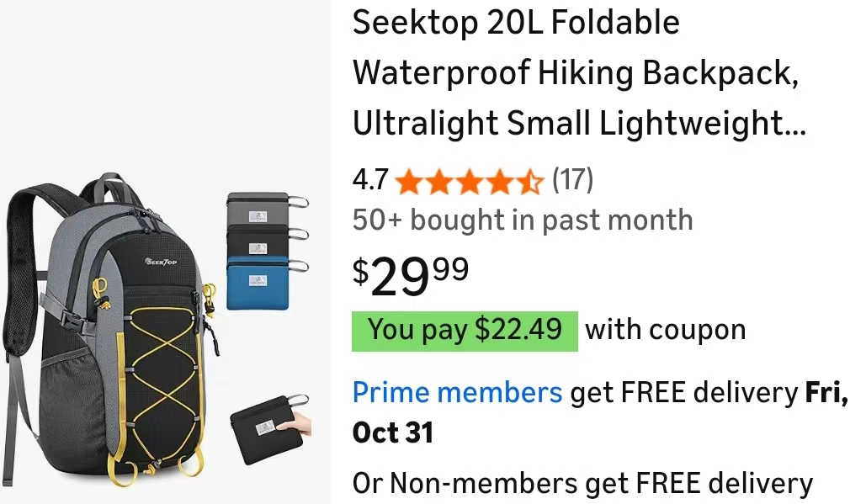Click "50+ bought in past month" text

(x=523, y=220)
